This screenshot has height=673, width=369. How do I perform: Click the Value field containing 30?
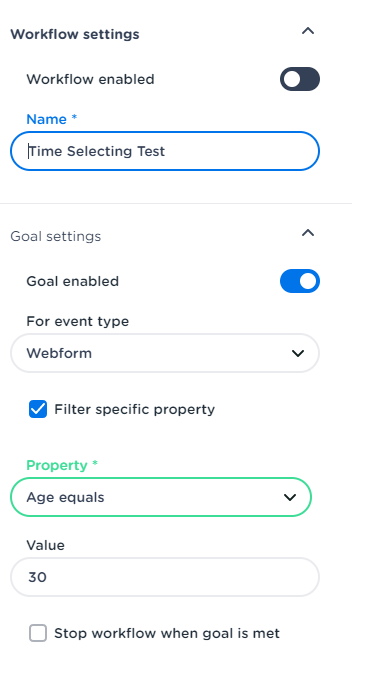[165, 577]
